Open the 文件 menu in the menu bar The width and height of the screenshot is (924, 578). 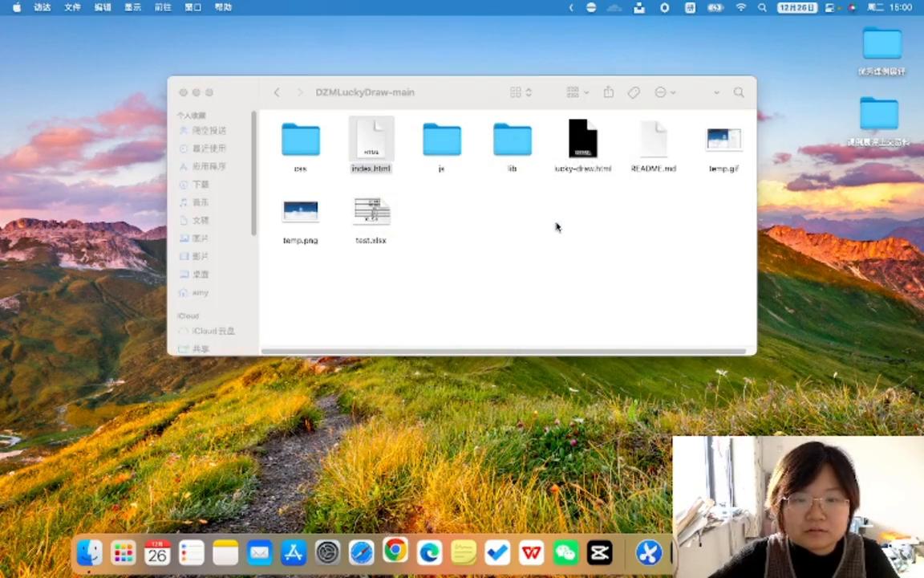(72, 7)
